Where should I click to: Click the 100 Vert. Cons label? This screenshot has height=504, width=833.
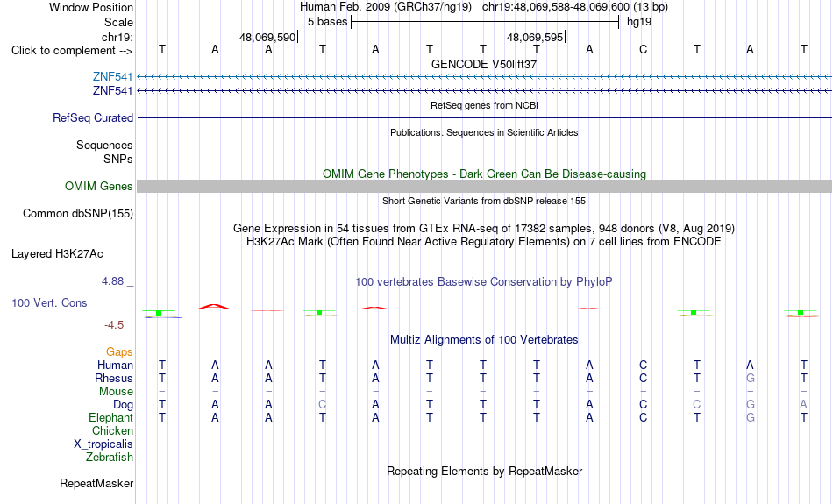click(x=49, y=302)
